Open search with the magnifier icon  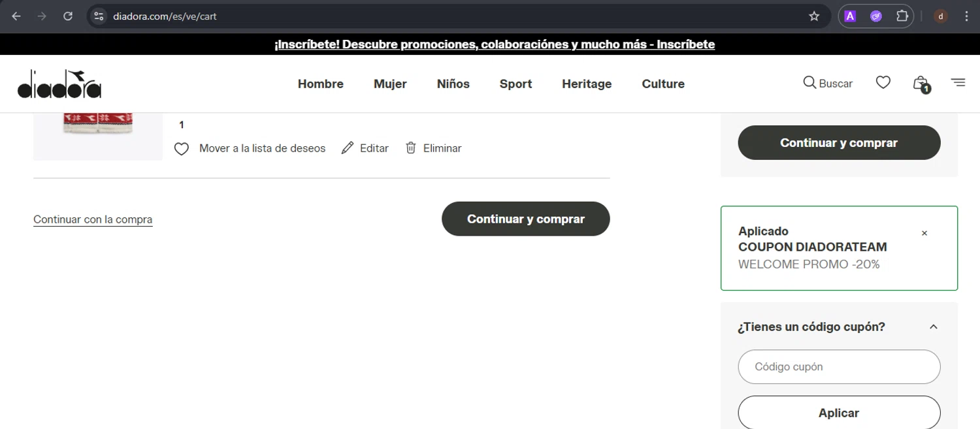tap(809, 83)
